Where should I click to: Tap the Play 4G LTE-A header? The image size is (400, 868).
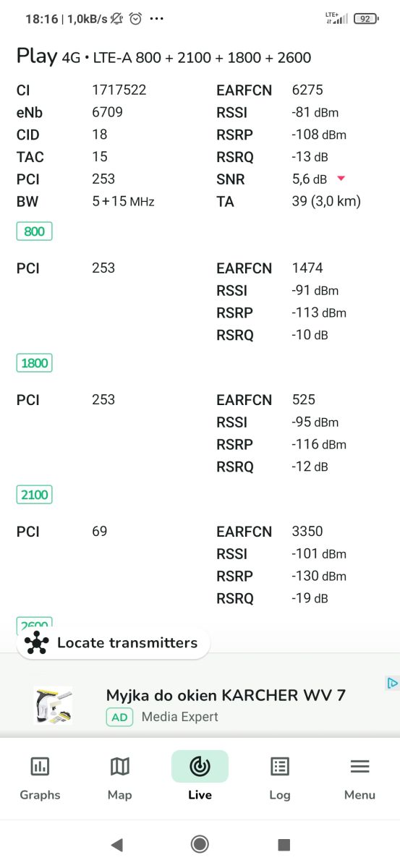pyautogui.click(x=164, y=57)
